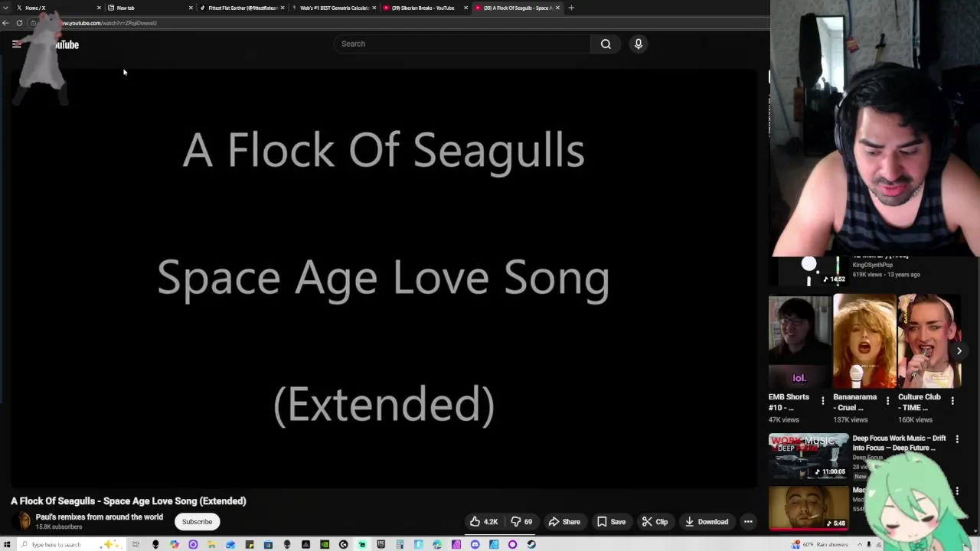Open Deep Focus Work Music thumbnail

pyautogui.click(x=808, y=456)
